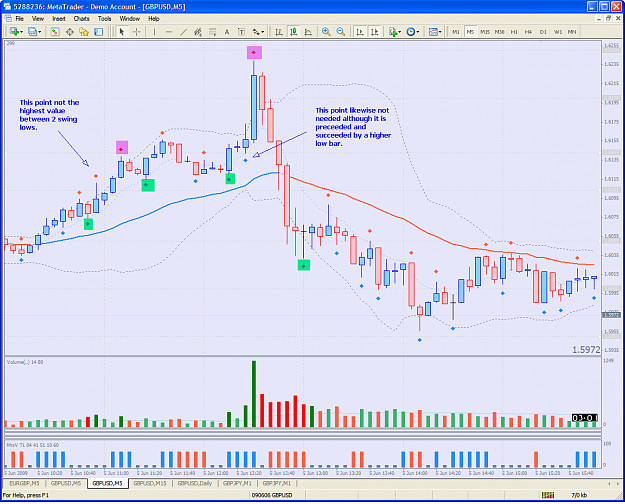The width and height of the screenshot is (625, 504).
Task: Click the connection status bars indicator
Action: [548, 495]
